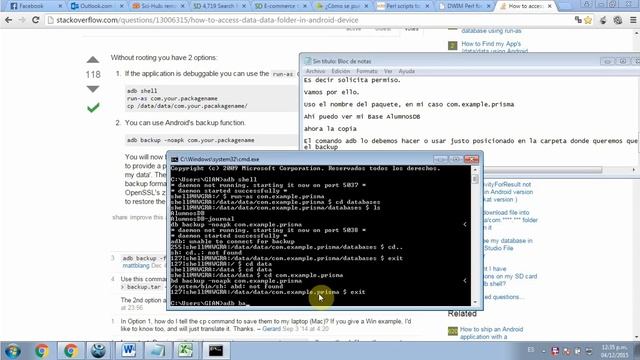Open Microsoft Word from the taskbar

pyautogui.click(x=129, y=351)
